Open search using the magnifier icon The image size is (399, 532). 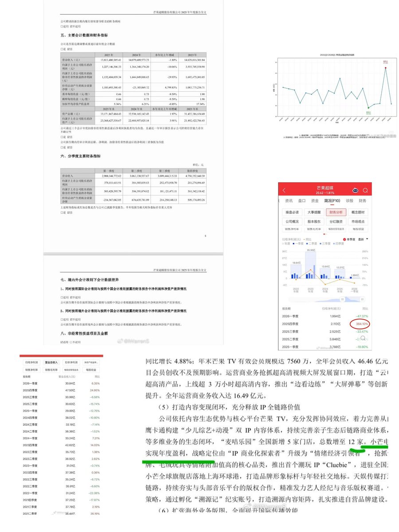pyautogui.click(x=365, y=190)
